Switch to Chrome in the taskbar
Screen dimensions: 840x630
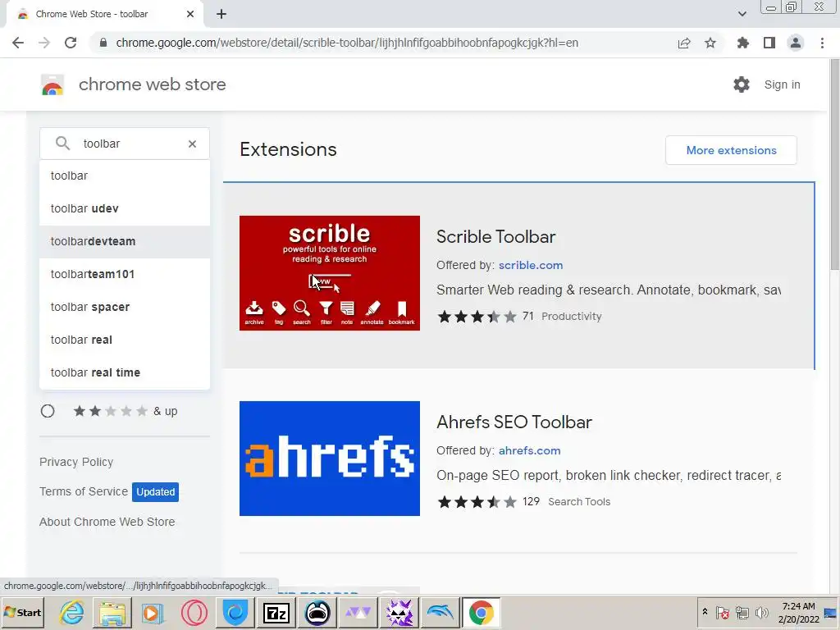click(481, 613)
